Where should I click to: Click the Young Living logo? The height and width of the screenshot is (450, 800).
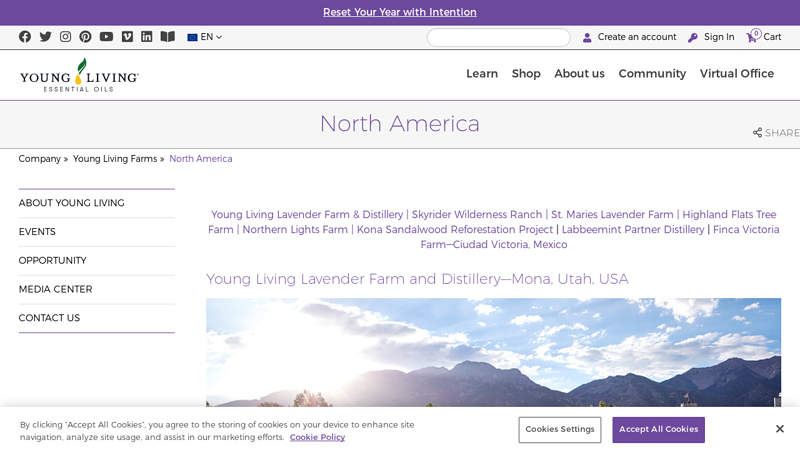(79, 75)
